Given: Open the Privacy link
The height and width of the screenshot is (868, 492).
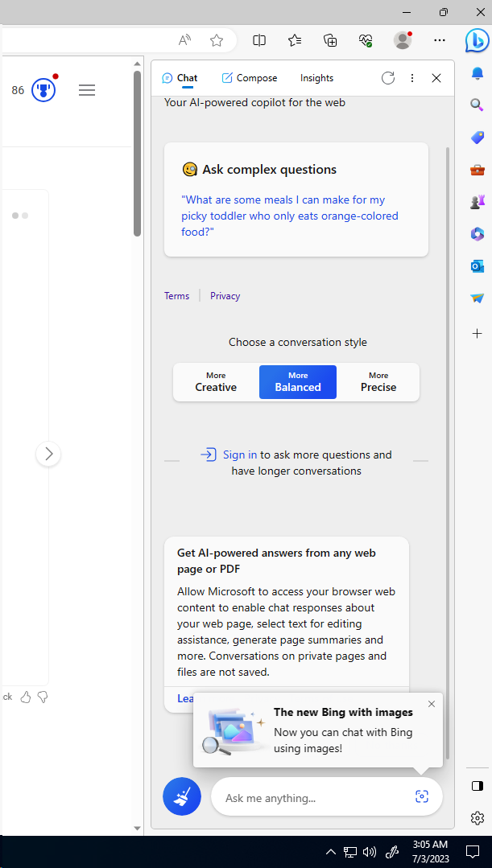Looking at the screenshot, I should (x=225, y=296).
